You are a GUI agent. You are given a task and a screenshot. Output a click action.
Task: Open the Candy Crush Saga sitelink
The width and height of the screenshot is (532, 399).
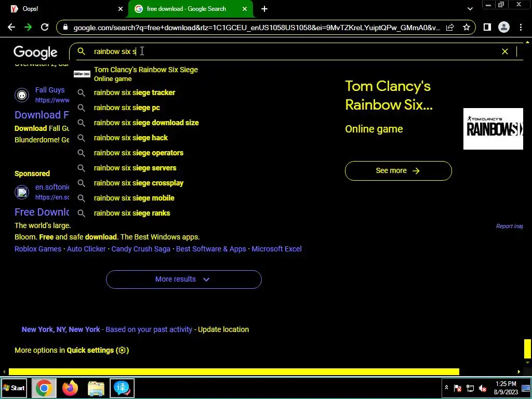tap(141, 249)
